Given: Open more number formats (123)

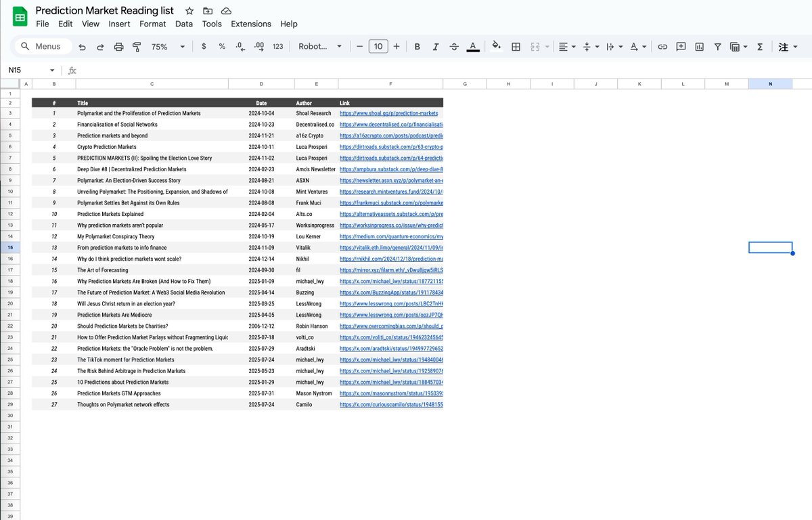Looking at the screenshot, I should point(277,47).
